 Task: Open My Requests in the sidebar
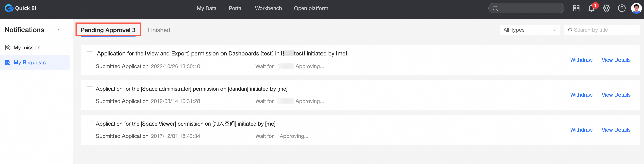pyautogui.click(x=30, y=63)
